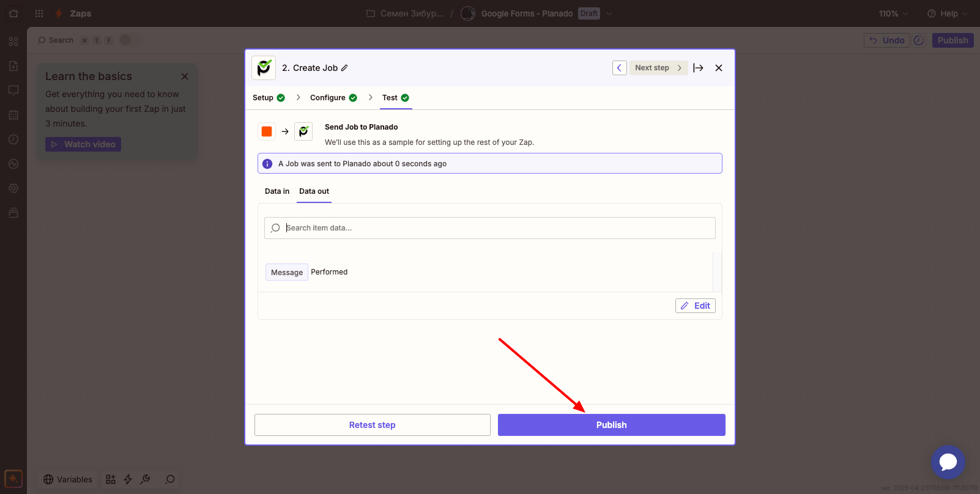Close the Create Job step panel
The width and height of the screenshot is (980, 494).
(719, 68)
